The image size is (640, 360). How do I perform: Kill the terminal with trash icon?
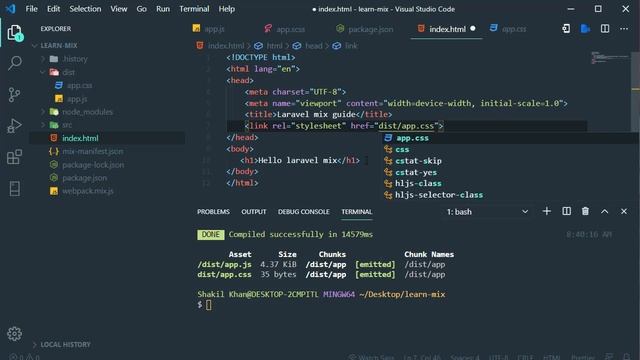[585, 211]
